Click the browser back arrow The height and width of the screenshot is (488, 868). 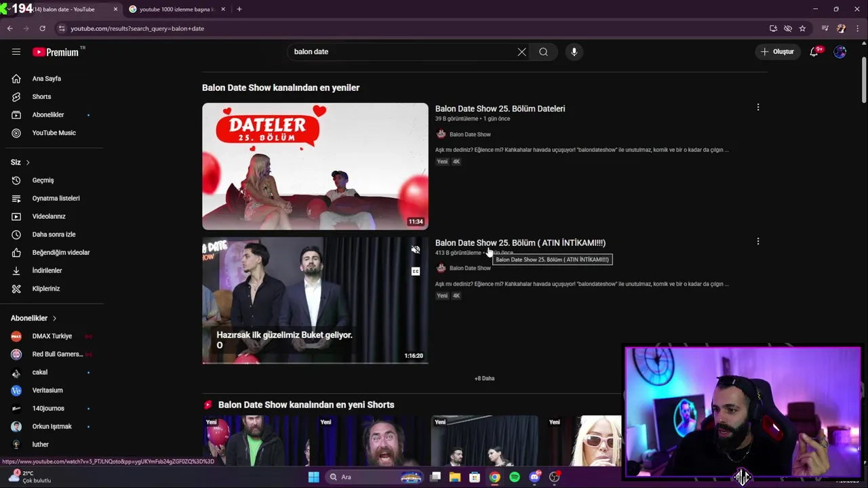pos(9,28)
